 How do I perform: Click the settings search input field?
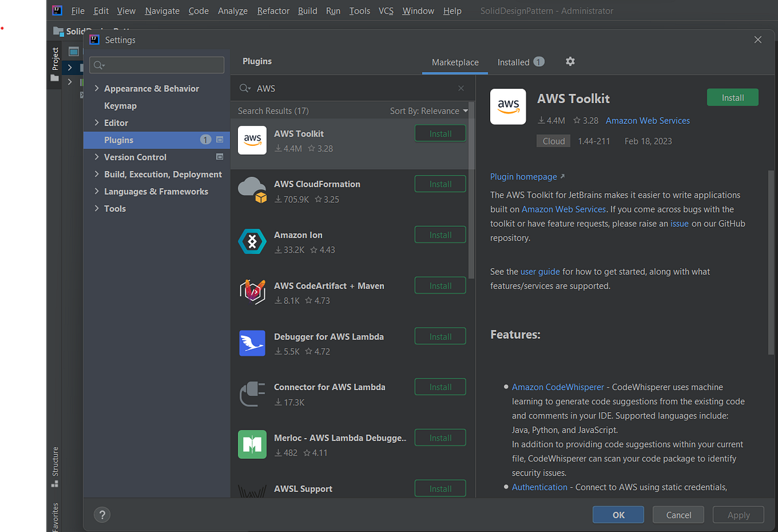[156, 65]
